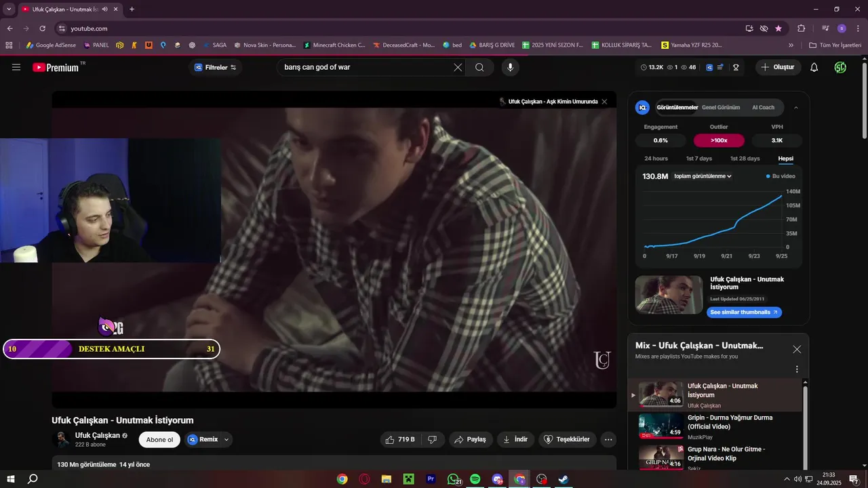The image size is (868, 488).
Task: Open a new browser tab
Action: 132,9
